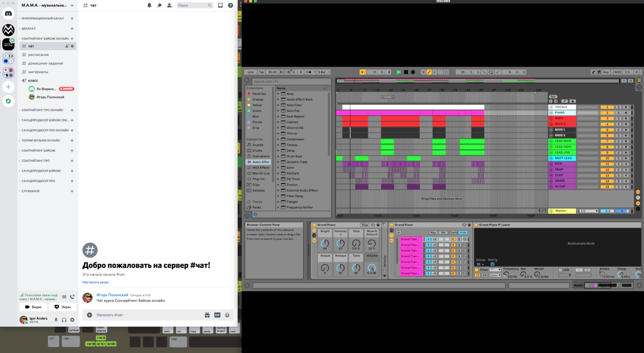This screenshot has width=644, height=353.
Task: Click the Stop button in Ableton transport
Action: tap(406, 72)
